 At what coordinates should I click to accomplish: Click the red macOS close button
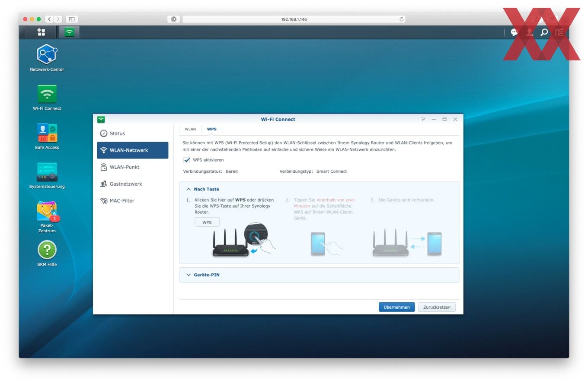(25, 19)
